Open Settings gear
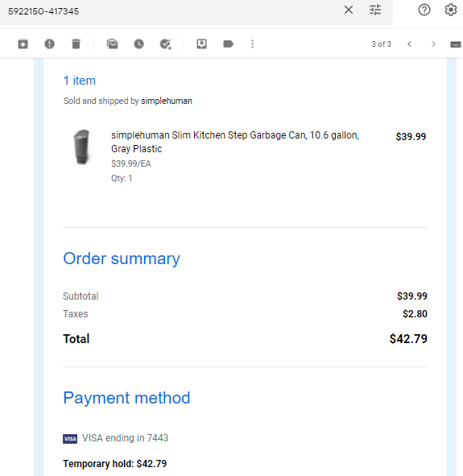 [451, 10]
